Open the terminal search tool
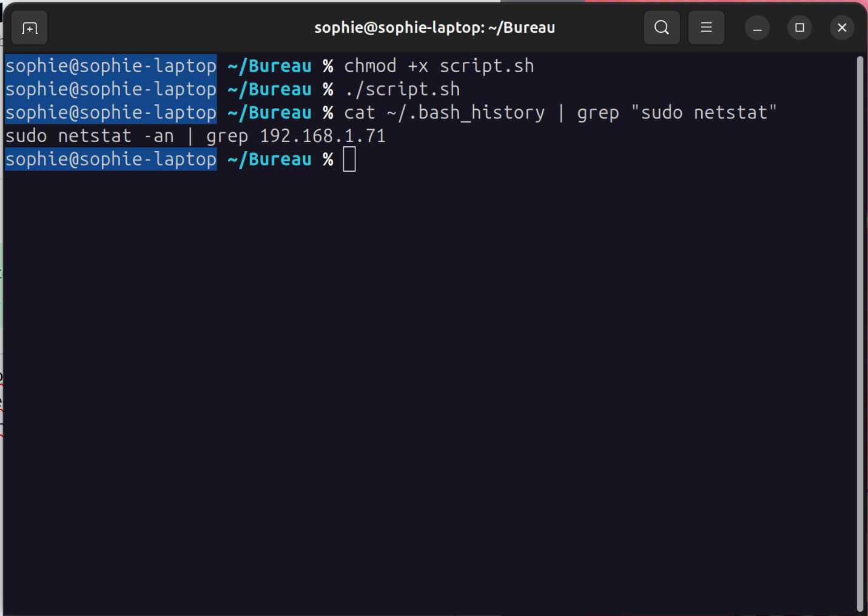 pyautogui.click(x=662, y=27)
